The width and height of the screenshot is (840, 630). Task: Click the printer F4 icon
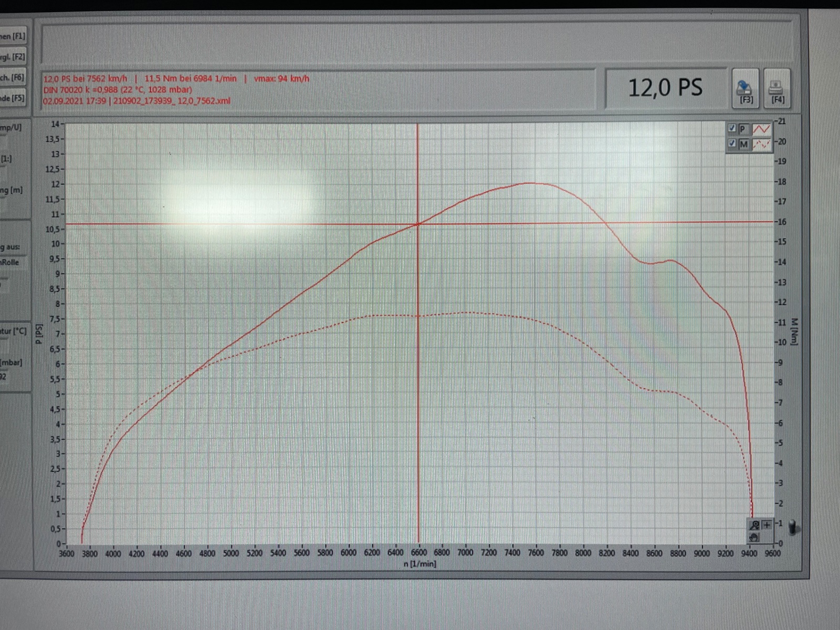[776, 88]
